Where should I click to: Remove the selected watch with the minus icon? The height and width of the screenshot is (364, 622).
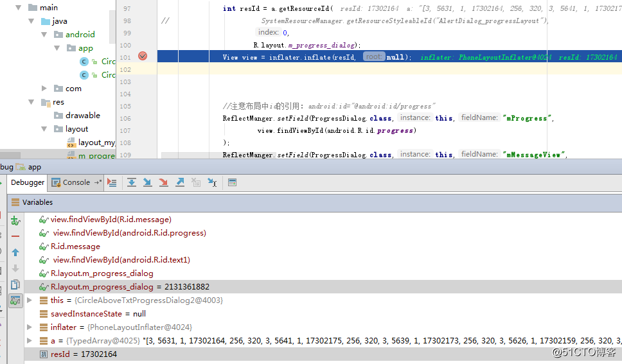(15, 236)
